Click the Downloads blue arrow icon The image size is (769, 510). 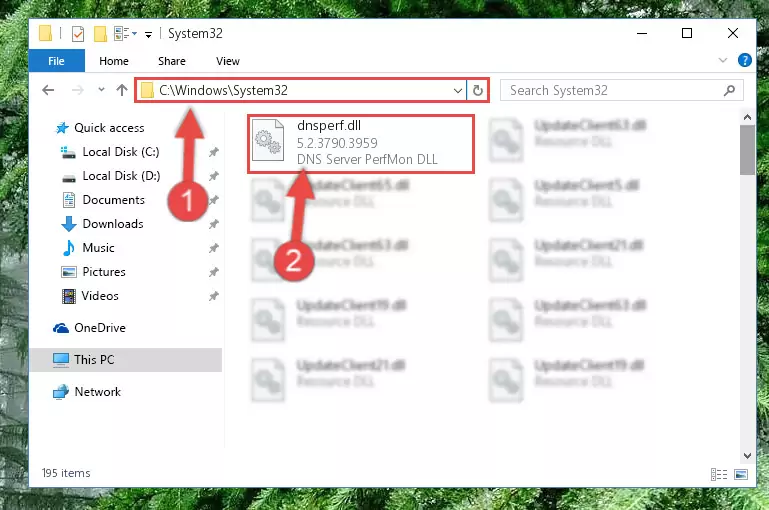click(69, 224)
